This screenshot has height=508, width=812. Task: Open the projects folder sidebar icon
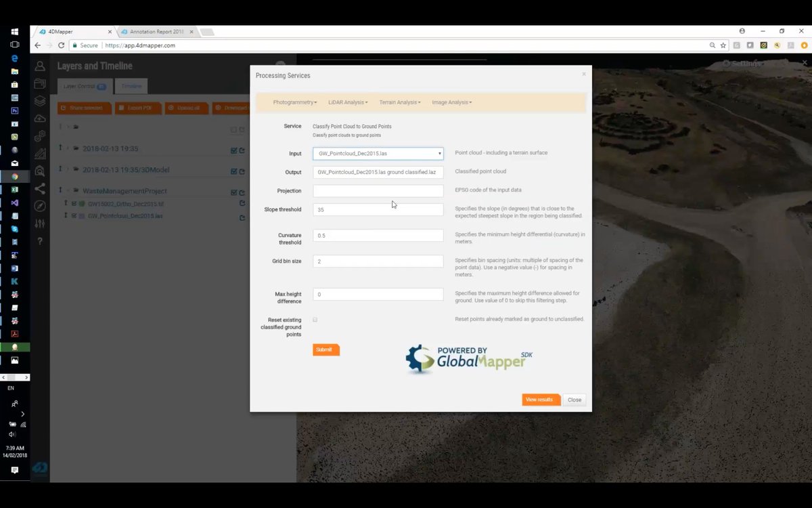(x=40, y=84)
